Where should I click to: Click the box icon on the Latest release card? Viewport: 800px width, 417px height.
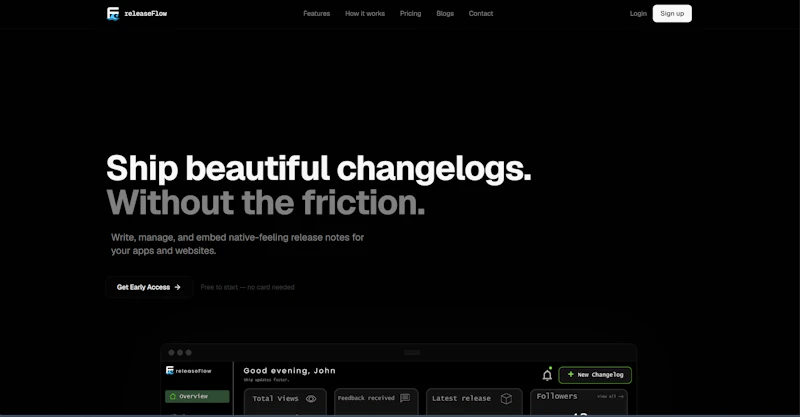coord(506,399)
